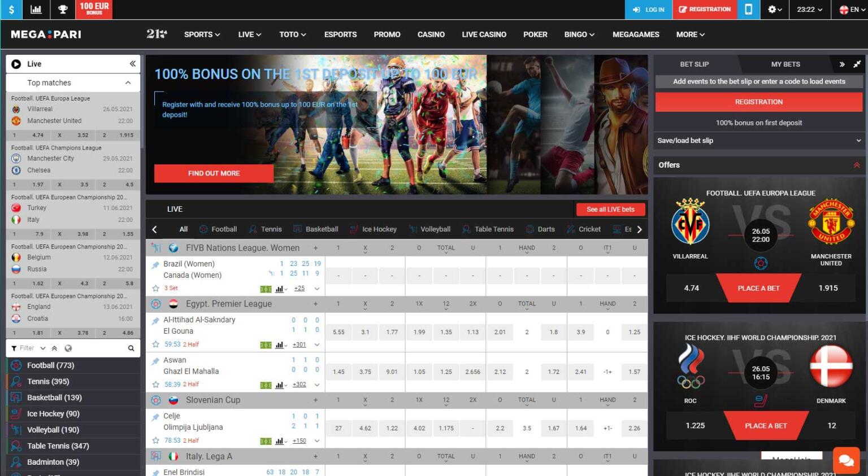Image resolution: width=868 pixels, height=476 pixels.
Task: Open the EN language selector
Action: coord(852,10)
